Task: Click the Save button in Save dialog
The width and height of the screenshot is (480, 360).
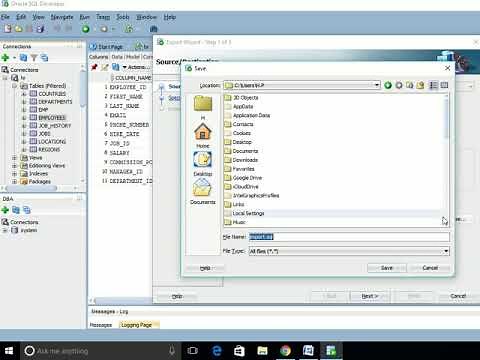Action: (x=387, y=268)
